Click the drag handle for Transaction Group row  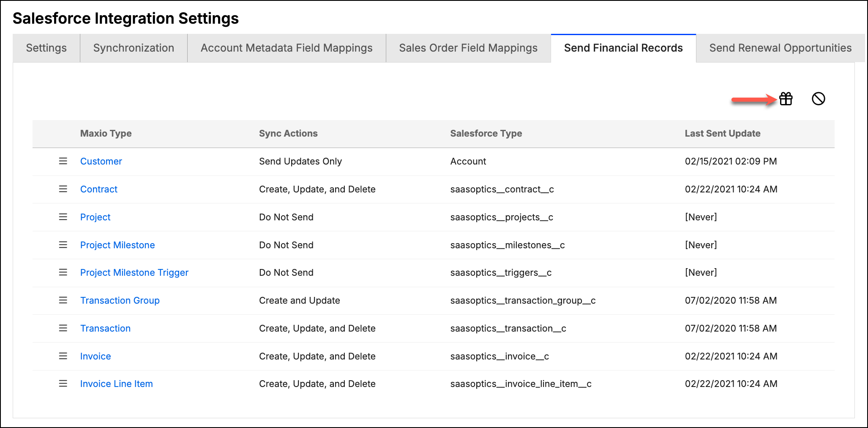(63, 300)
